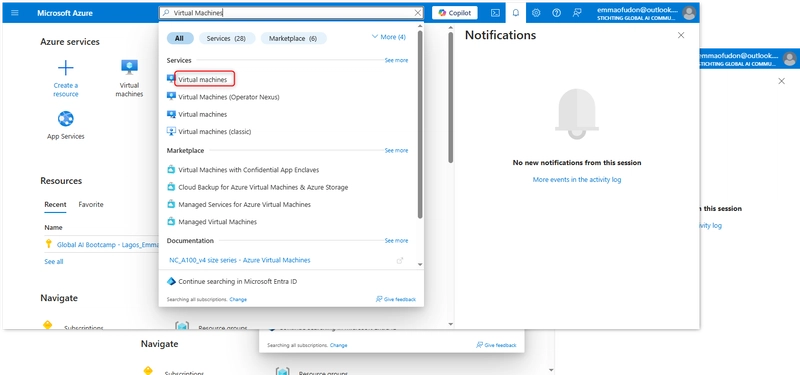Open the App Services tile

(x=66, y=126)
